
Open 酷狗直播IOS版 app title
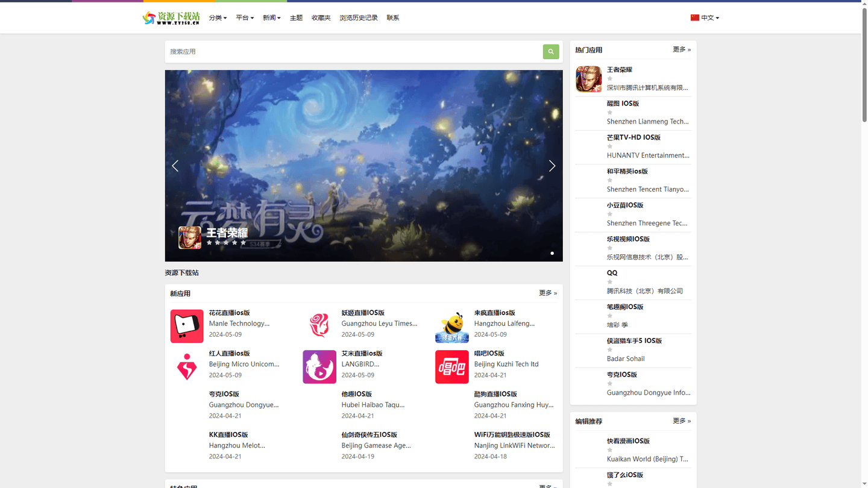[495, 394]
